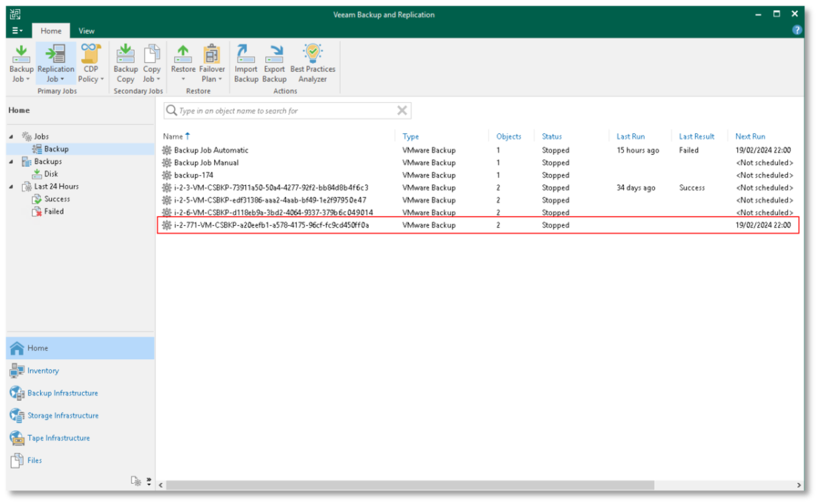Open Backup Infrastructure navigation view

point(62,393)
